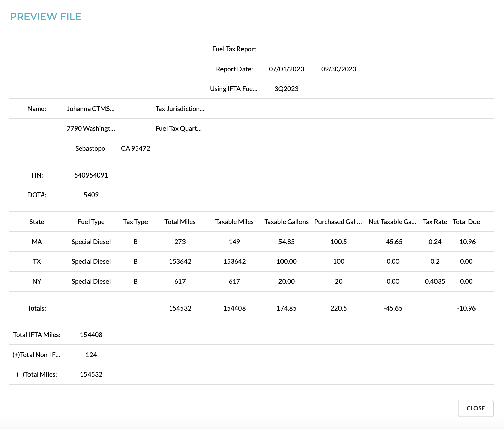Image resolution: width=504 pixels, height=429 pixels.
Task: Click the NY tax rate 0.4035
Action: click(x=435, y=281)
